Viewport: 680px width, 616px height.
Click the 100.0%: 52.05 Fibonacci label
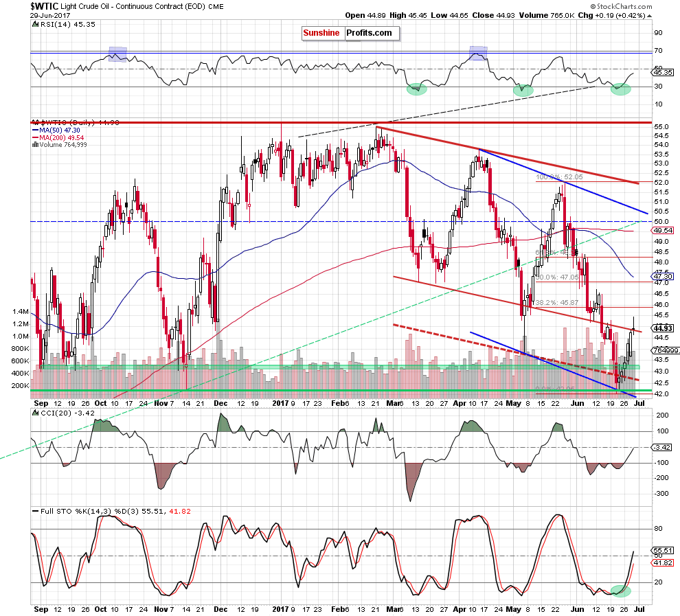pyautogui.click(x=559, y=177)
